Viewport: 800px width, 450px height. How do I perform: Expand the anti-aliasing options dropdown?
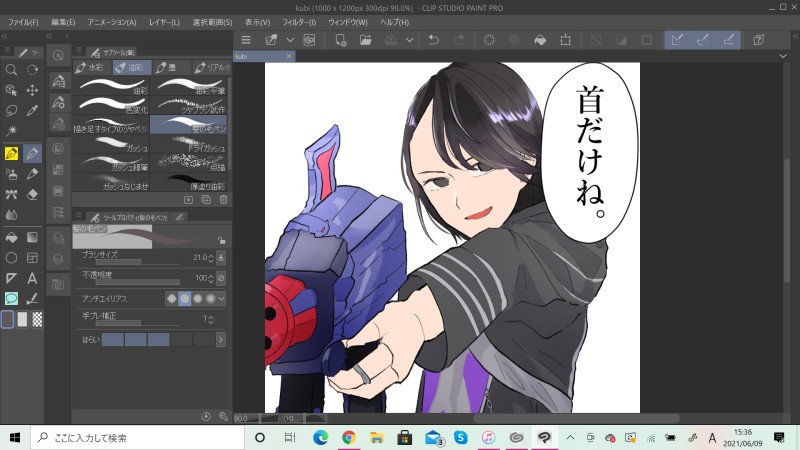point(221,298)
